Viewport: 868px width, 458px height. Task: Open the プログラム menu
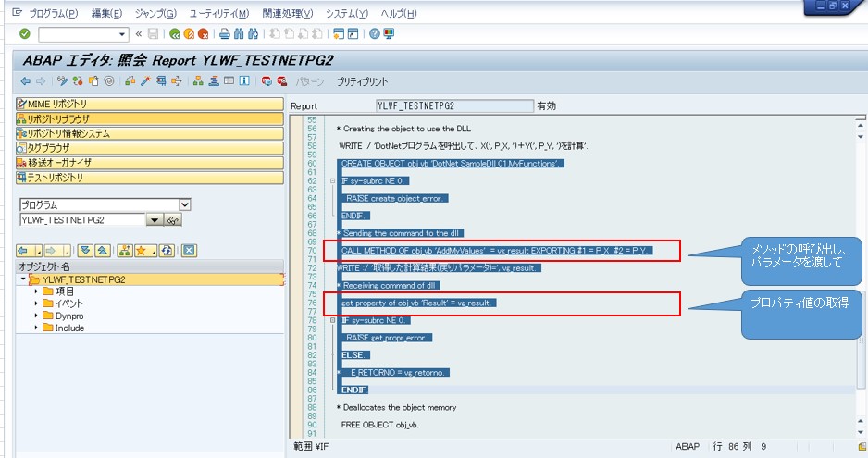[x=53, y=13]
